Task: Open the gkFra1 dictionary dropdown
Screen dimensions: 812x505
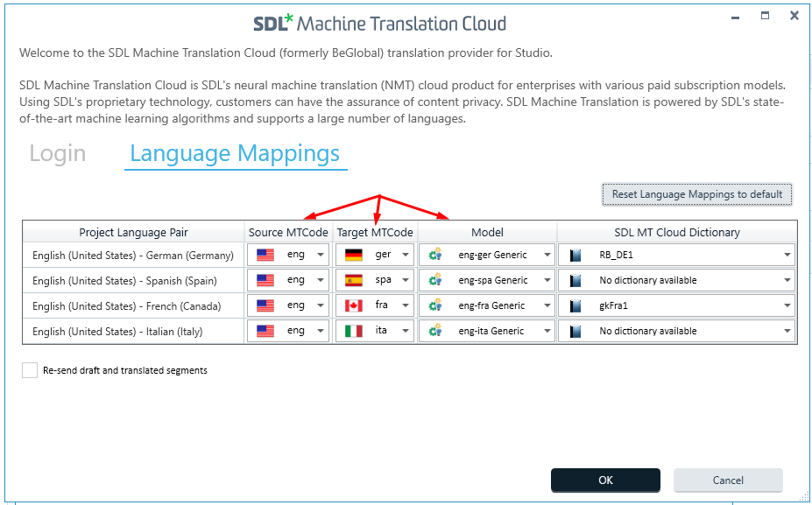Action: [x=787, y=305]
